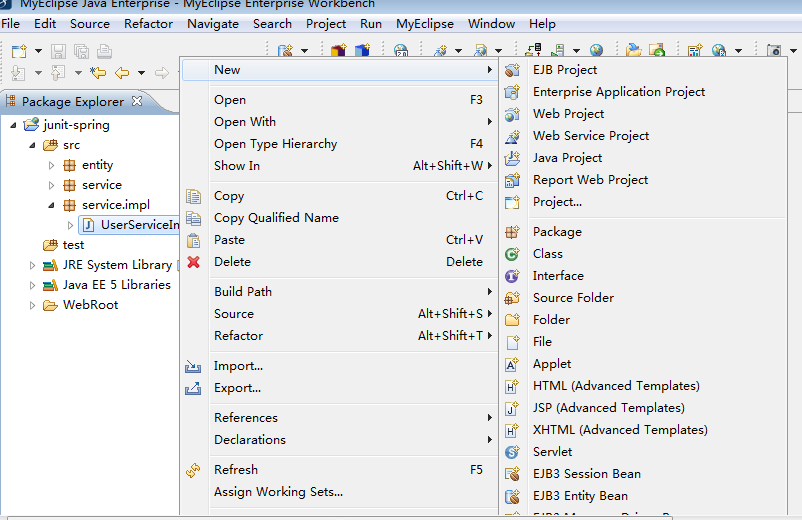
Task: Expand the JRE System Library node
Action: point(33,265)
